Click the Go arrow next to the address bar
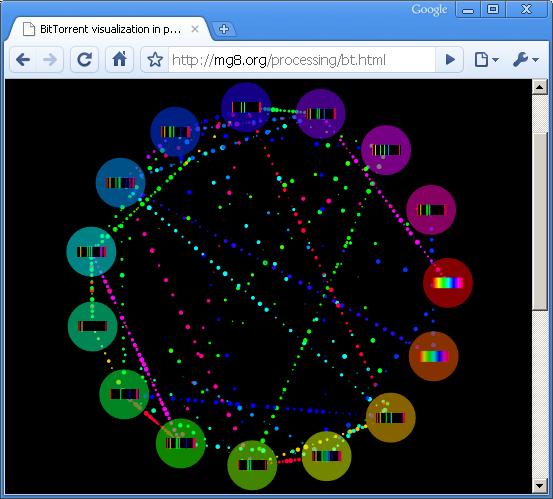 450,60
